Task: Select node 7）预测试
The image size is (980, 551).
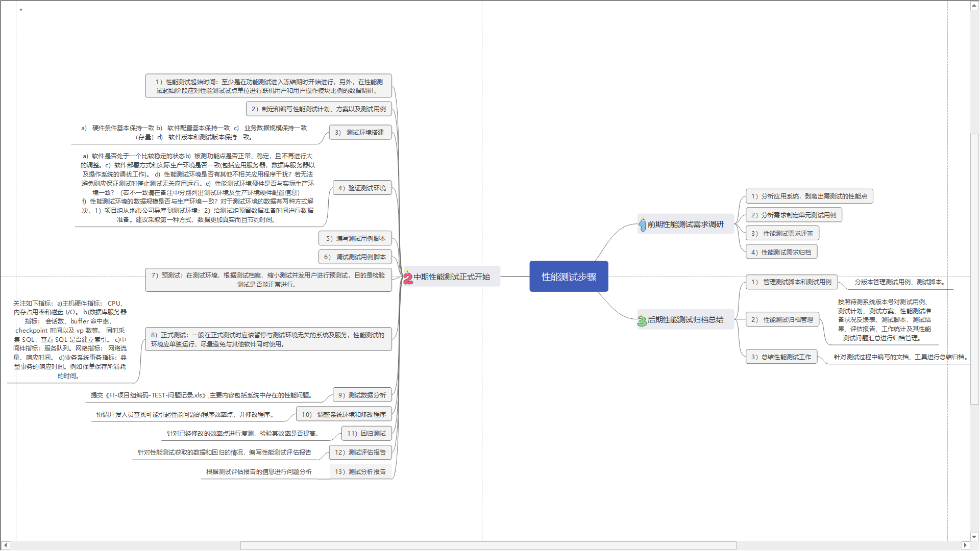Action: coord(268,280)
